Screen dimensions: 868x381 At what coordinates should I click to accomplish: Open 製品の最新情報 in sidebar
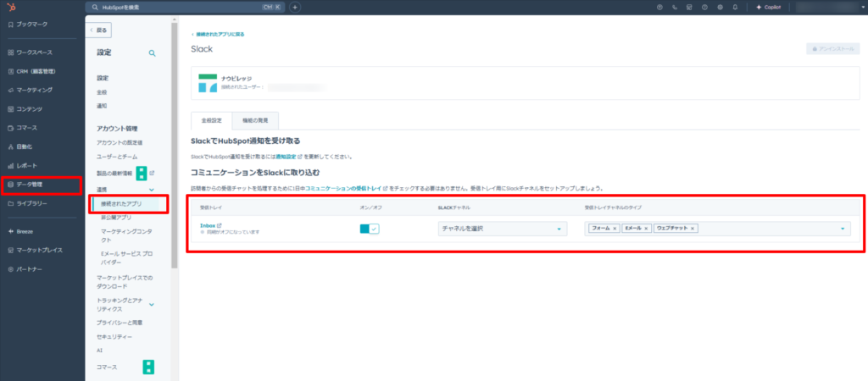pyautogui.click(x=114, y=173)
